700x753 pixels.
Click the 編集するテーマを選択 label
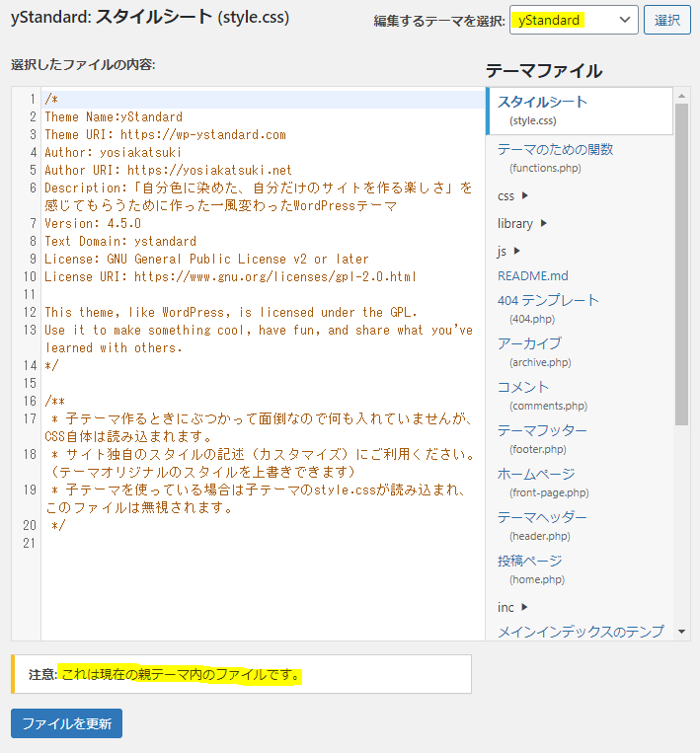click(x=439, y=21)
